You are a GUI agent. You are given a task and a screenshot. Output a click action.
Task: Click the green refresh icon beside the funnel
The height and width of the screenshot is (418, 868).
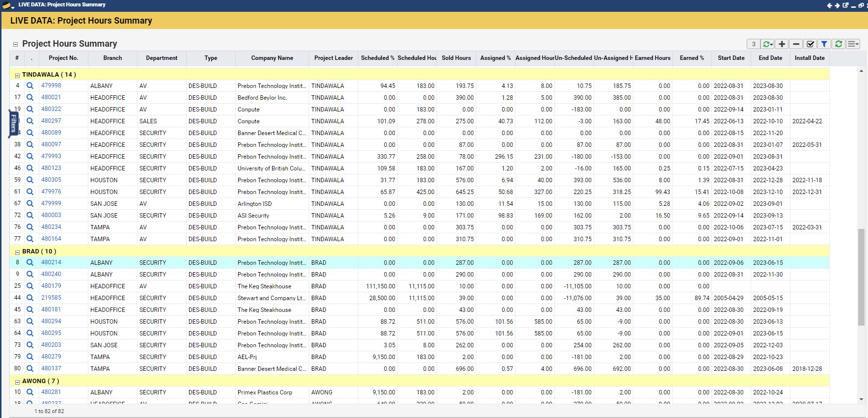(839, 44)
